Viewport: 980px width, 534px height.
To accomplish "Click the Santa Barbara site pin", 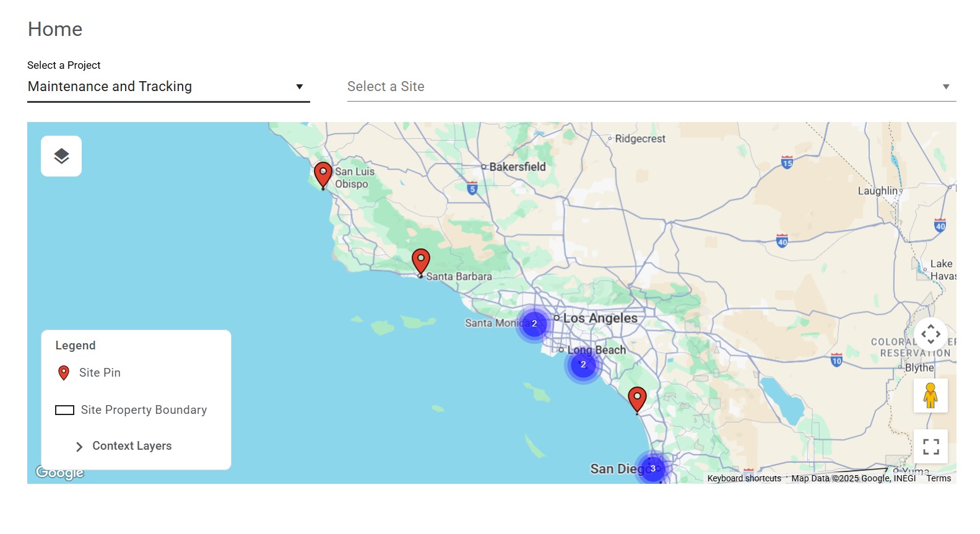I will coord(421,261).
